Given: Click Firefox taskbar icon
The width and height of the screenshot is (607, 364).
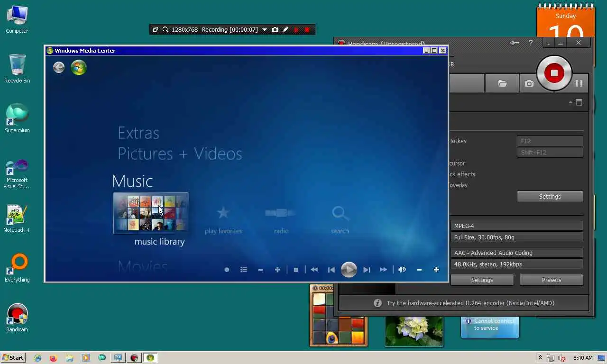Looking at the screenshot, I should [x=53, y=358].
